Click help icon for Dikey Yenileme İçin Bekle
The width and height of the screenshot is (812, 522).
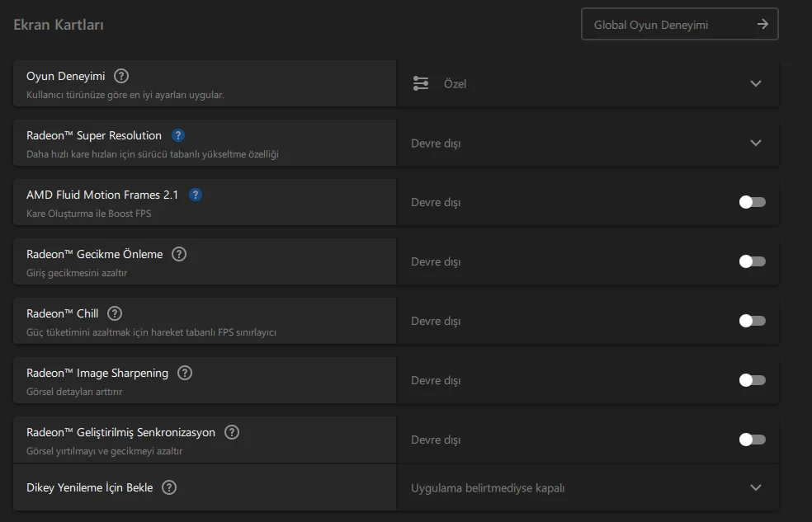pyautogui.click(x=169, y=487)
